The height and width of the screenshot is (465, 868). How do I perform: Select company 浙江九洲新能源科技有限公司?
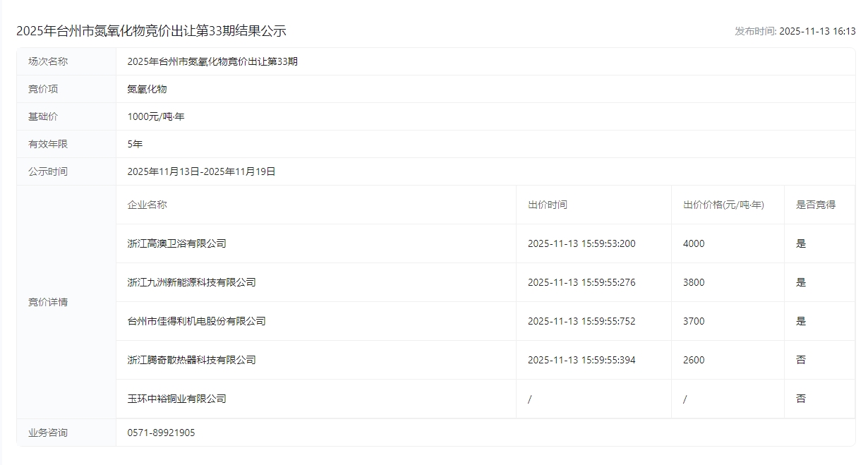[x=191, y=282]
